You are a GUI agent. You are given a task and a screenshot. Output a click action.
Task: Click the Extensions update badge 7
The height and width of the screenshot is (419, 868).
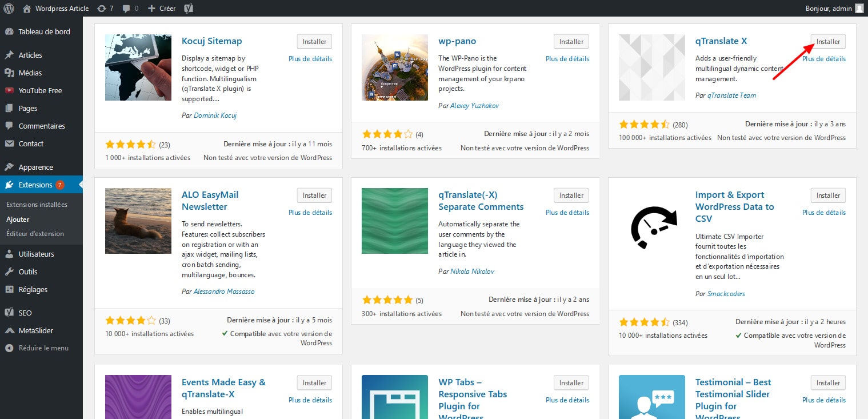[60, 185]
